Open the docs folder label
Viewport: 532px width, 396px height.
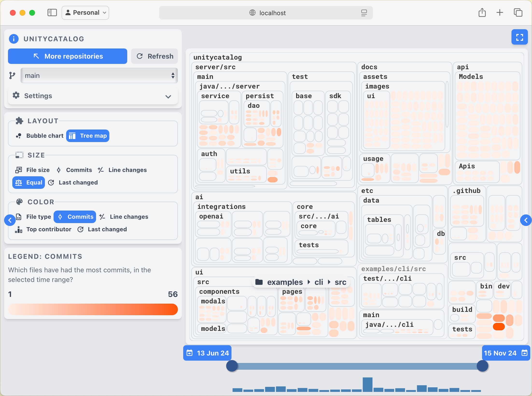click(x=369, y=67)
